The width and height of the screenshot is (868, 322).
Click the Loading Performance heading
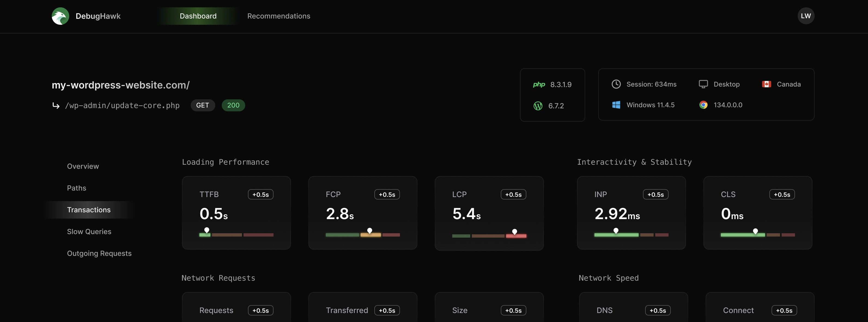pos(225,162)
